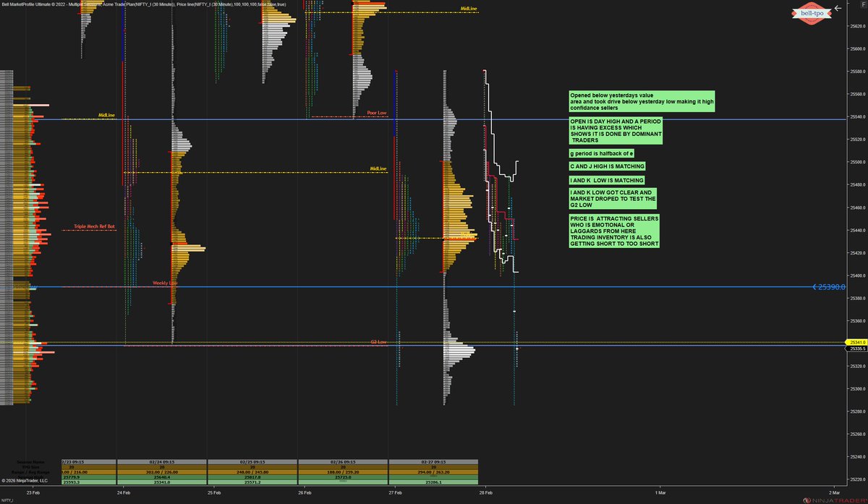Image resolution: width=868 pixels, height=504 pixels.
Task: Select the yellow 25341.0 price marker
Action: click(855, 342)
